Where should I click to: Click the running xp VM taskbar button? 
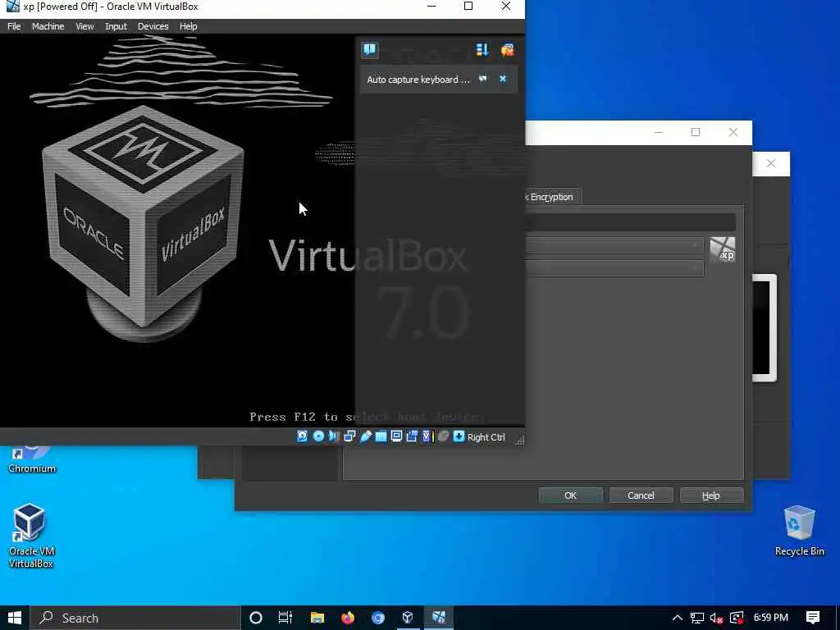pyautogui.click(x=439, y=618)
